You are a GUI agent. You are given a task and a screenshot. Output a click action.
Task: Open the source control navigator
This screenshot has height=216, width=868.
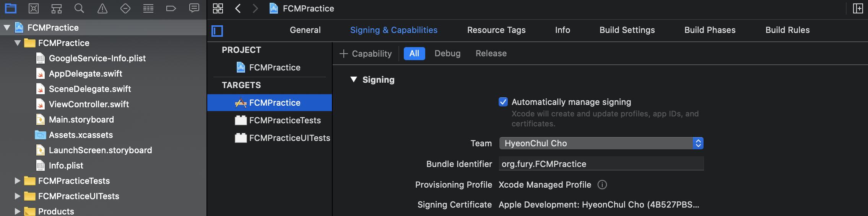34,8
